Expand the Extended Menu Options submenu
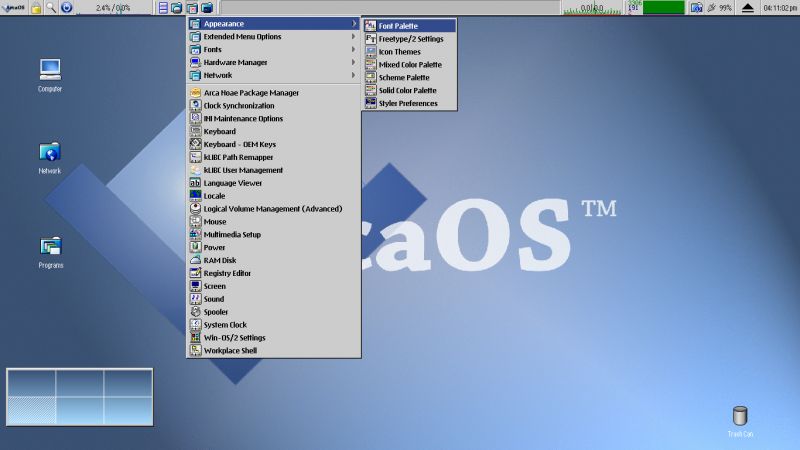Screen dimensions: 800x450 tap(273, 36)
